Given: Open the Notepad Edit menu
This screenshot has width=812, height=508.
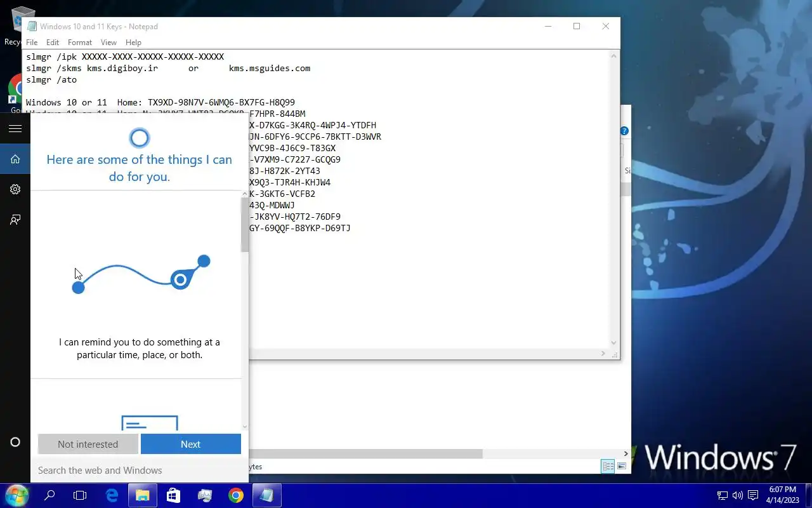Looking at the screenshot, I should point(53,43).
